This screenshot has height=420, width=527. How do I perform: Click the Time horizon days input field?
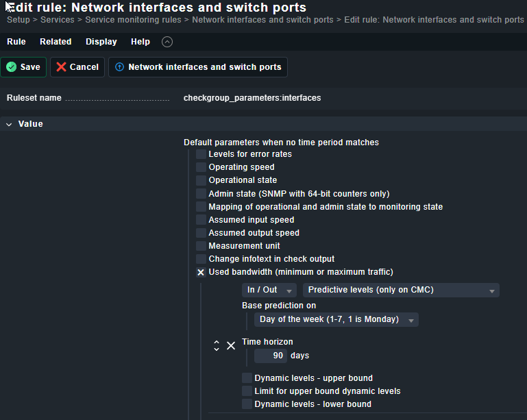pos(270,356)
